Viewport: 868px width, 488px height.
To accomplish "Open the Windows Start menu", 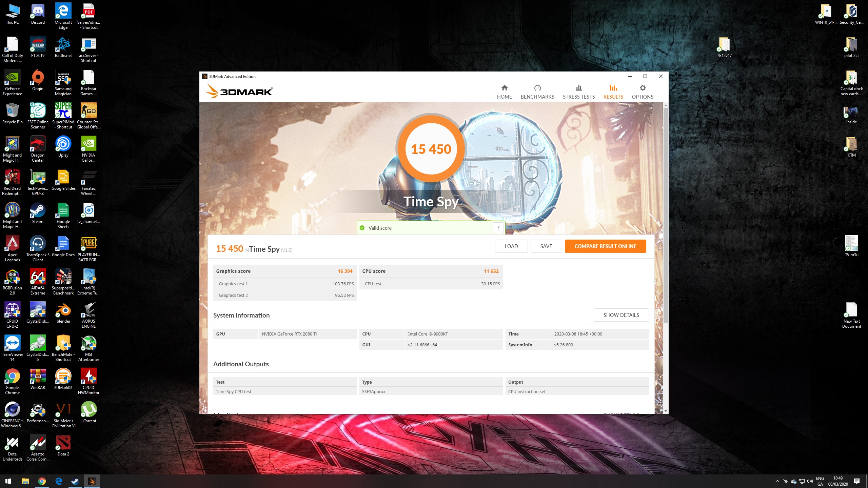I will 8,481.
